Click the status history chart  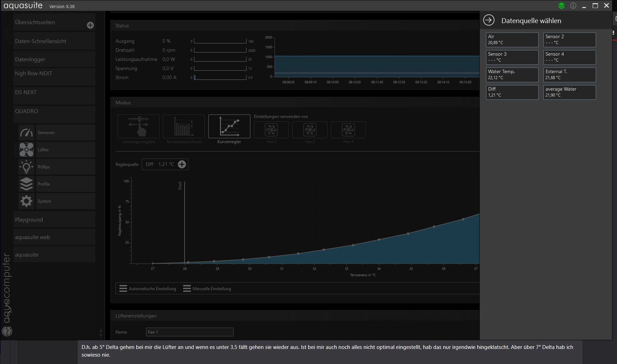[377, 57]
